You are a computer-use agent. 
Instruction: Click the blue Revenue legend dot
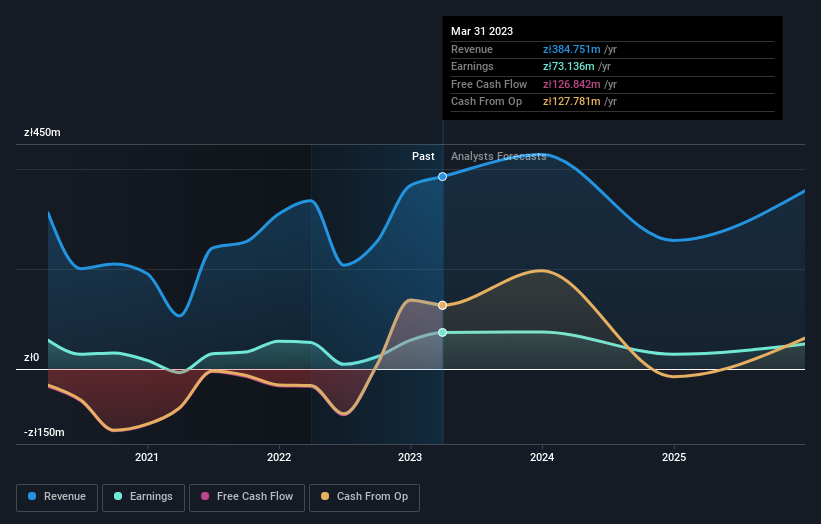pyautogui.click(x=32, y=496)
